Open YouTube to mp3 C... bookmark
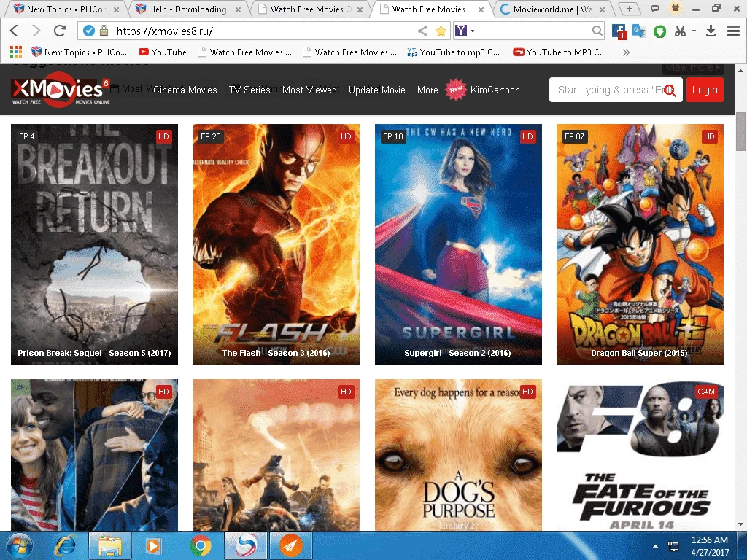 click(454, 52)
